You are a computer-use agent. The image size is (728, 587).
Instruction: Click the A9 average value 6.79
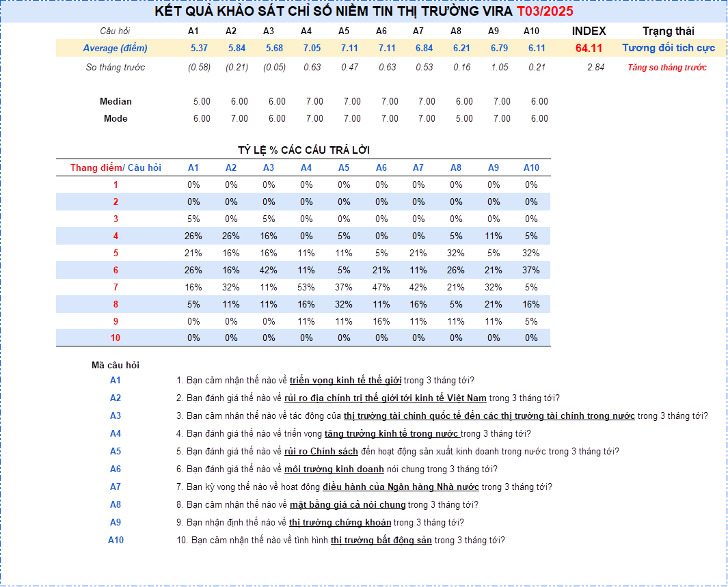tap(499, 49)
